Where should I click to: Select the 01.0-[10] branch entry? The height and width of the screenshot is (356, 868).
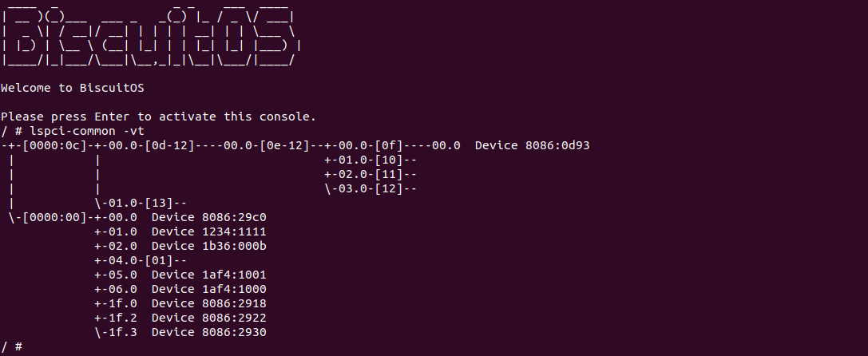pyautogui.click(x=373, y=159)
